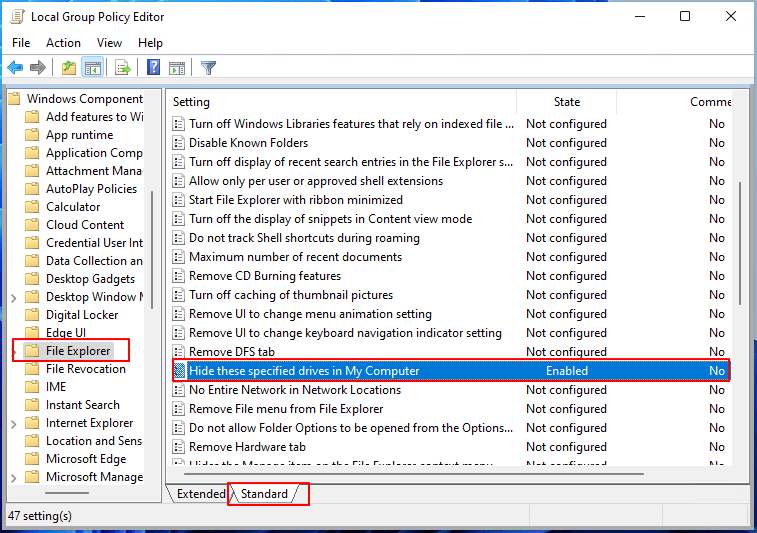Sort list by State column header

point(566,102)
